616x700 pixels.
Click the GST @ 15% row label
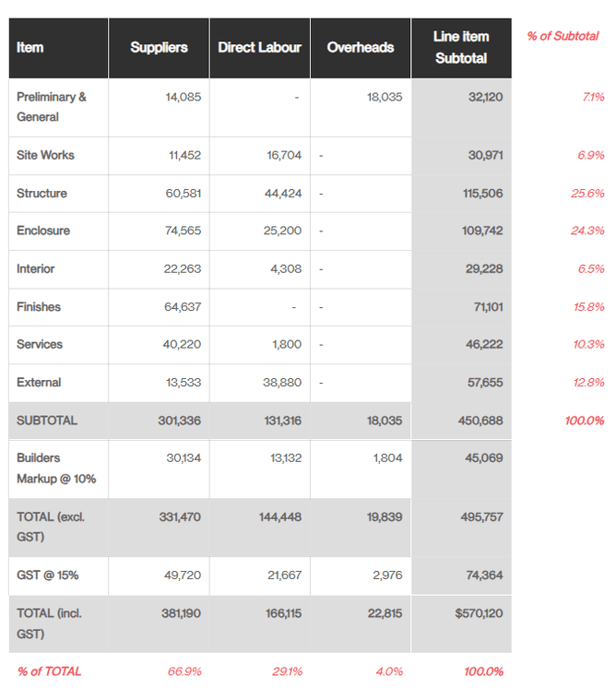pos(47,575)
